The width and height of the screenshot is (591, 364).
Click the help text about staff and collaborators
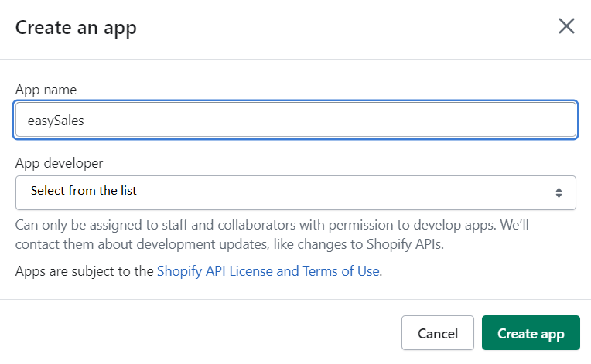(272, 234)
